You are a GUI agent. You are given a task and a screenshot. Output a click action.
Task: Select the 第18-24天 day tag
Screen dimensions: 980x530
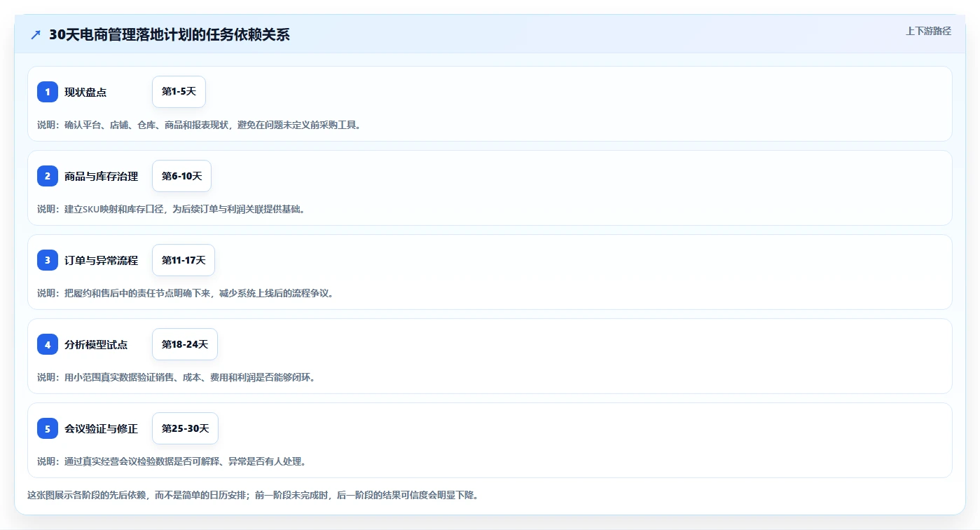tap(185, 344)
